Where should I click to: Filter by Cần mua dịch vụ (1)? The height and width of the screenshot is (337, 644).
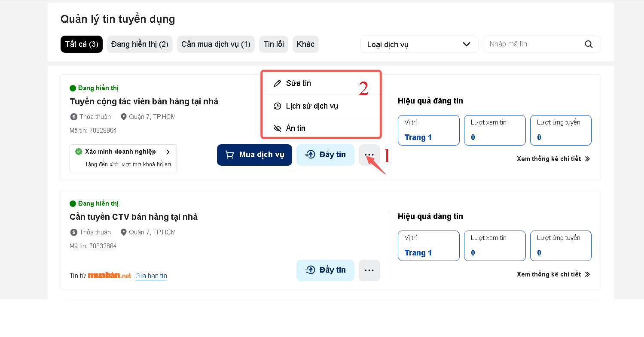point(216,44)
